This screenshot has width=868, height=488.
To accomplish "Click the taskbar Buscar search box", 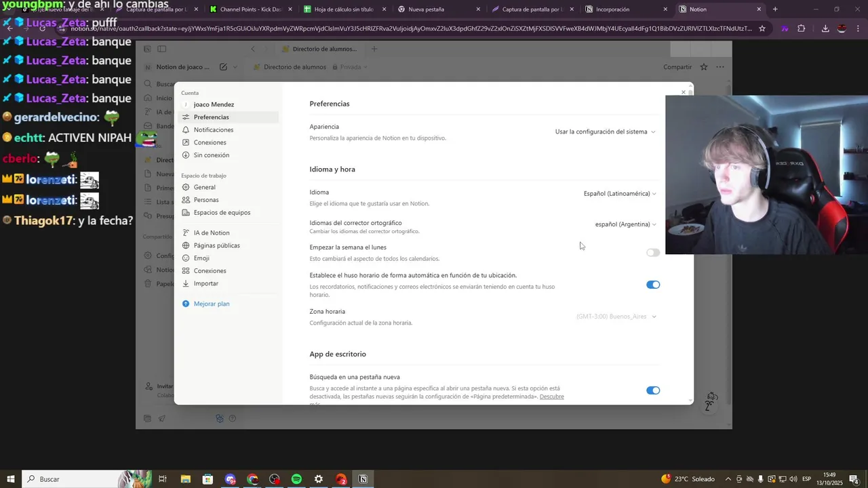I will (87, 479).
